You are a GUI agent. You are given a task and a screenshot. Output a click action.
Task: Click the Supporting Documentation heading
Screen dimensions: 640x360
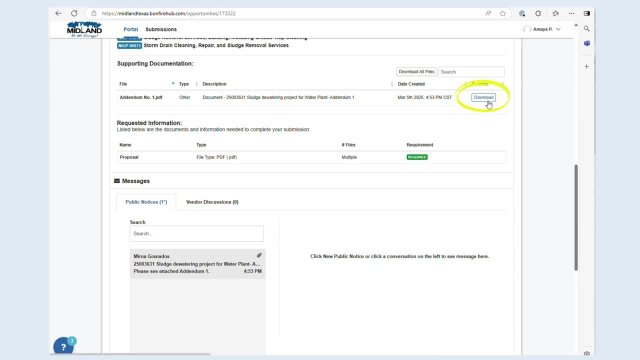(x=155, y=64)
